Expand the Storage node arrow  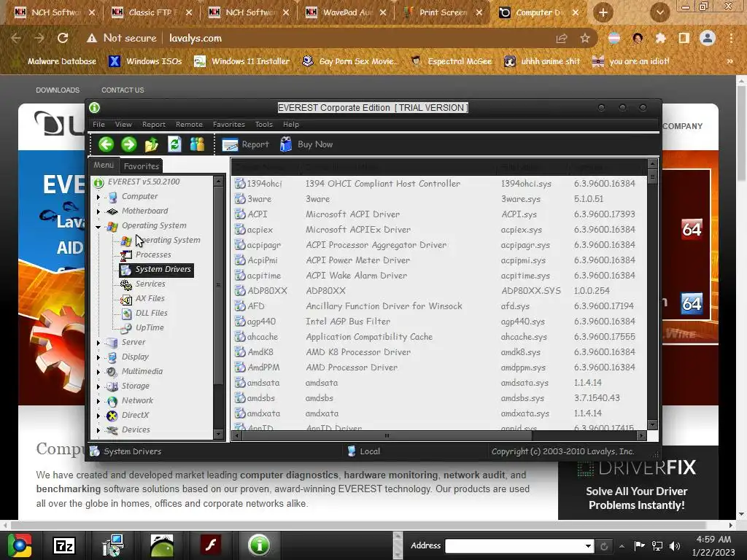pyautogui.click(x=98, y=386)
